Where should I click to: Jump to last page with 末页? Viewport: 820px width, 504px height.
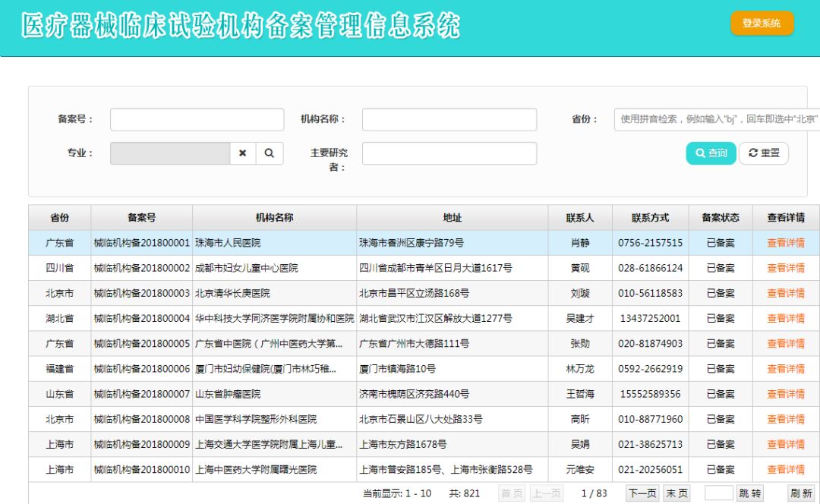676,493
